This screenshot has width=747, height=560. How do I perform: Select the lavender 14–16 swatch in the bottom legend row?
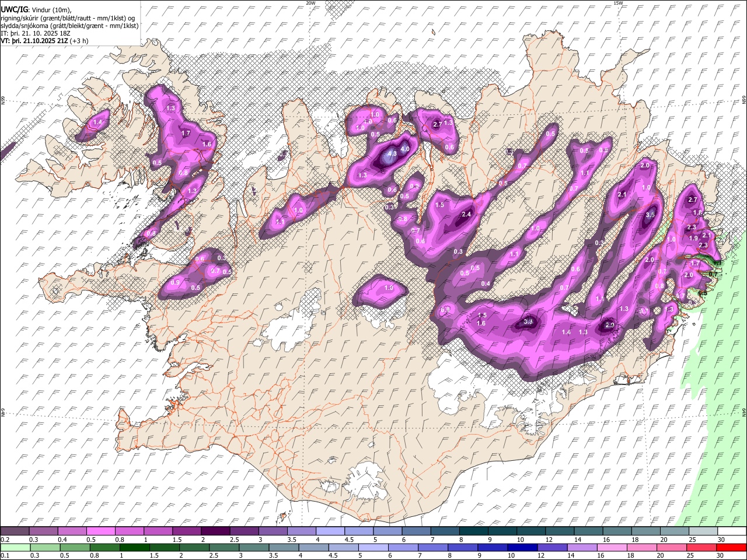(582, 547)
